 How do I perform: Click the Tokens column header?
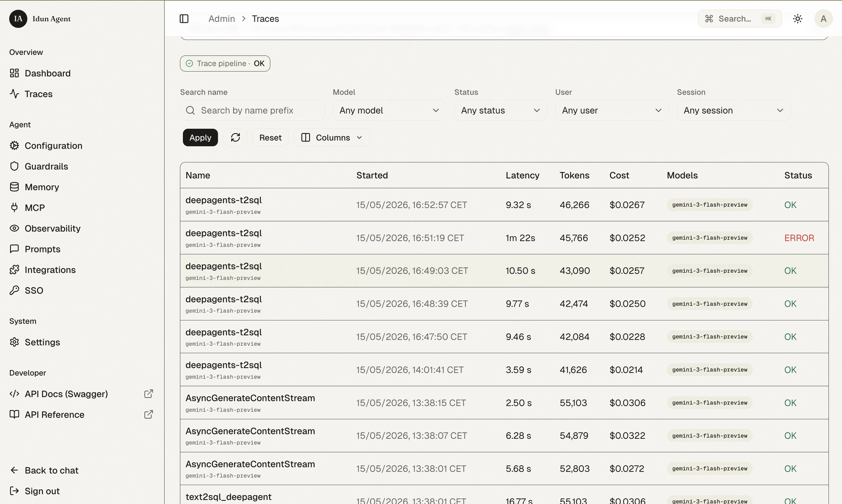point(574,175)
